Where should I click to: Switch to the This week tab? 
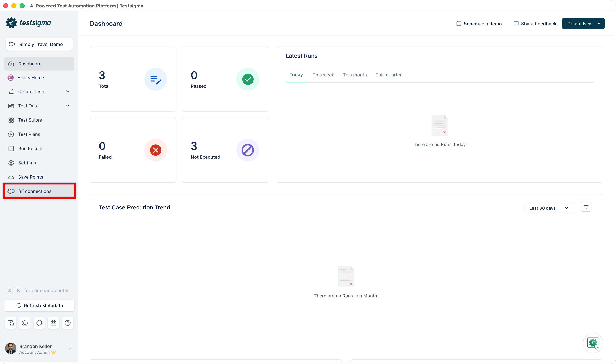click(323, 75)
